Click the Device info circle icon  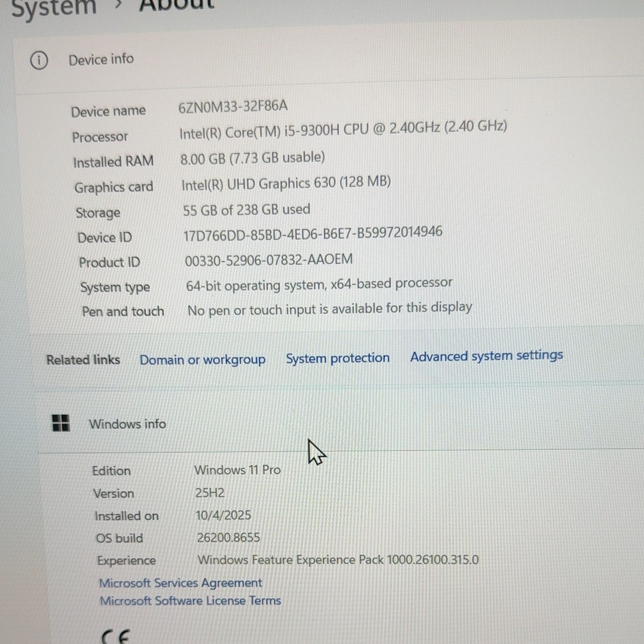click(39, 61)
